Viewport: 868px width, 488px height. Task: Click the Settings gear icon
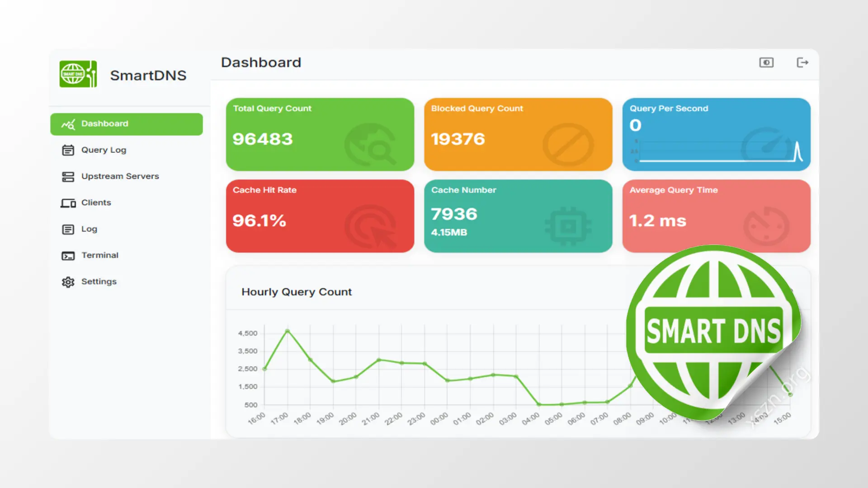[x=68, y=282]
